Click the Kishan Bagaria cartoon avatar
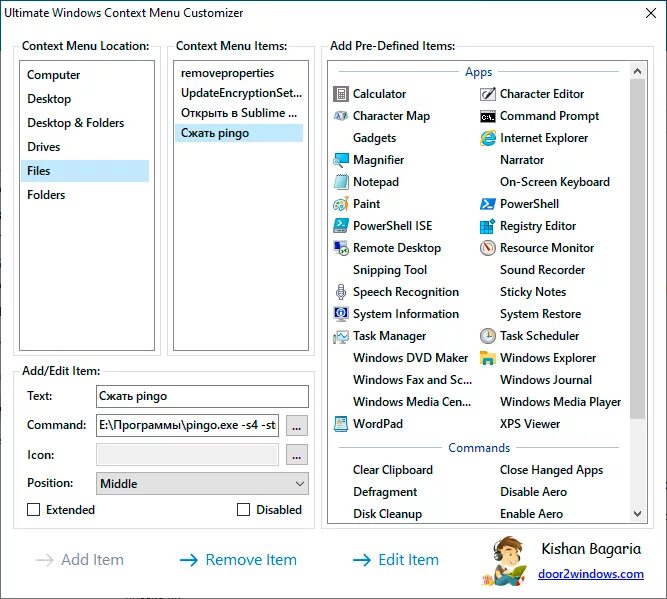Viewport: 667px width, 599px height. [506, 562]
